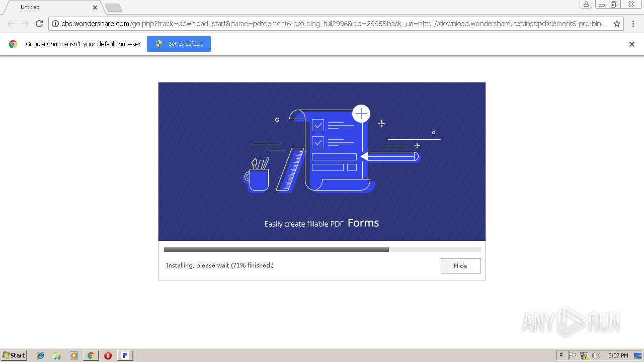The width and height of the screenshot is (644, 362).
Task: Dismiss the default browser notification bar
Action: [631, 44]
